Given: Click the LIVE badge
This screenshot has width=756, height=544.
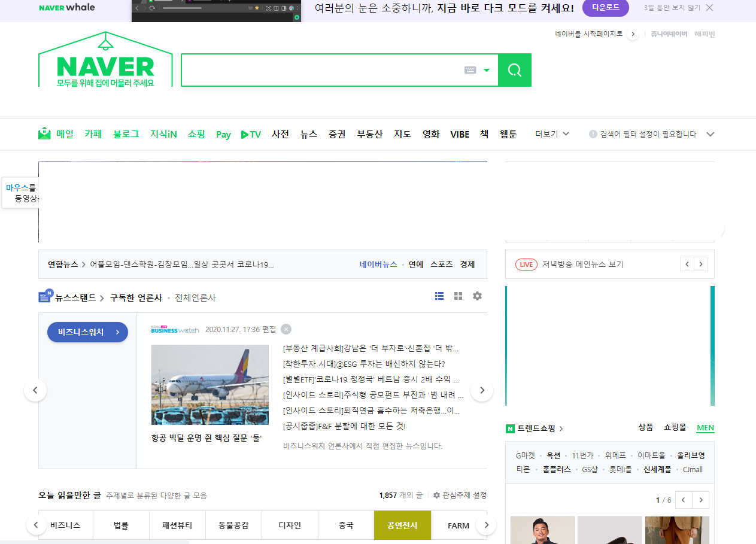Looking at the screenshot, I should [526, 264].
